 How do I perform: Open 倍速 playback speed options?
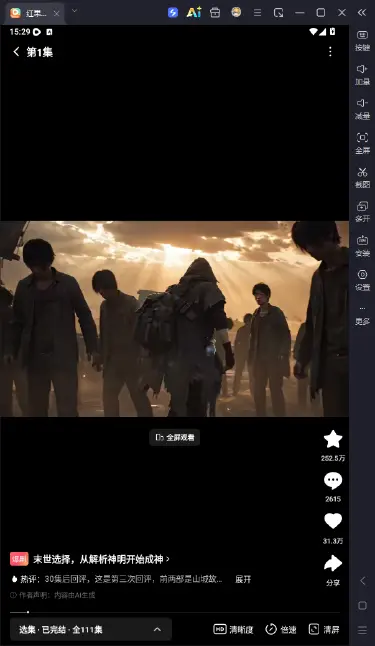pos(281,629)
